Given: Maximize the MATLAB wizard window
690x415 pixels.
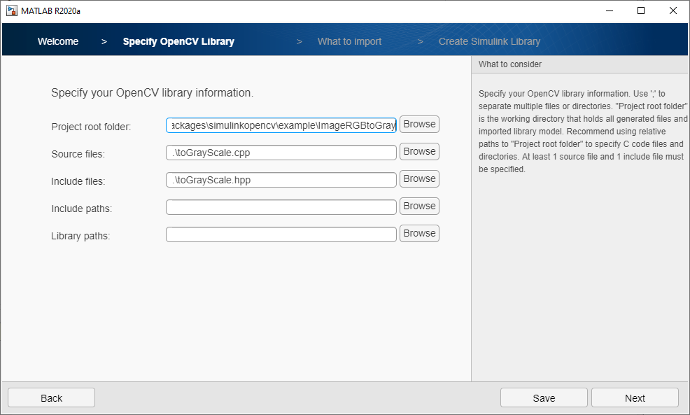Looking at the screenshot, I should pos(641,10).
